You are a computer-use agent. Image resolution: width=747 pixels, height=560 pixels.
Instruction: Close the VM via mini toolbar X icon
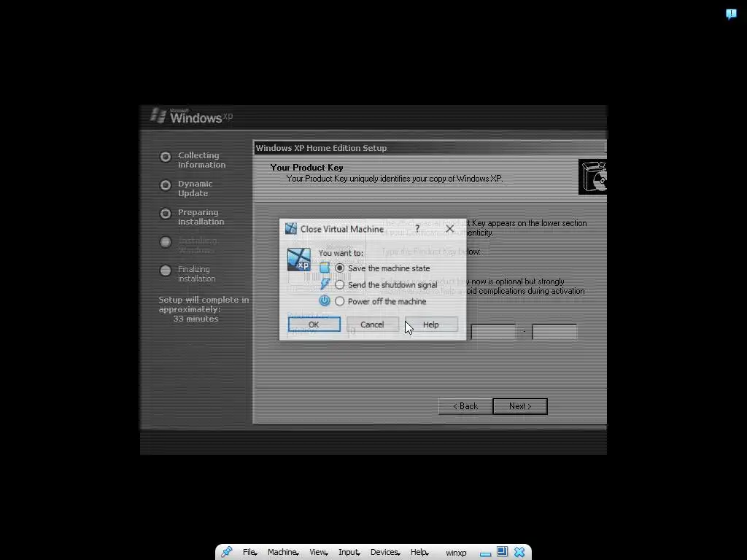point(519,552)
